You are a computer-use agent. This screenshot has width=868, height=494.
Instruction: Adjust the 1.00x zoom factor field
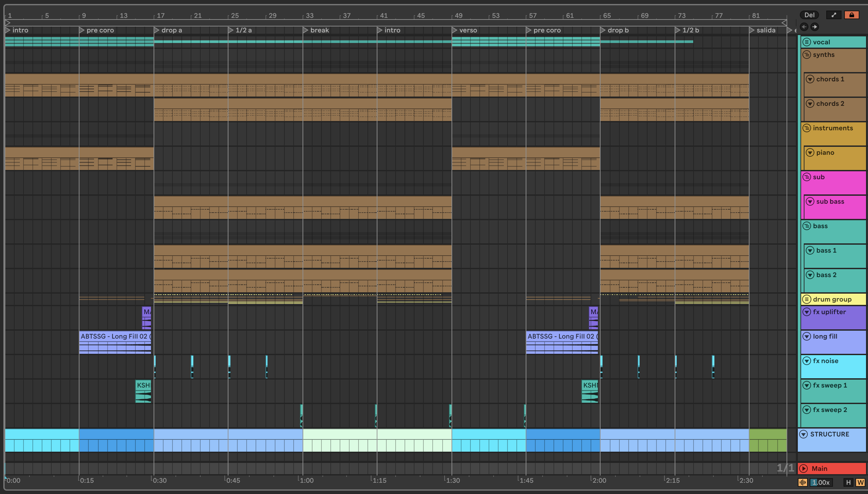[821, 482]
